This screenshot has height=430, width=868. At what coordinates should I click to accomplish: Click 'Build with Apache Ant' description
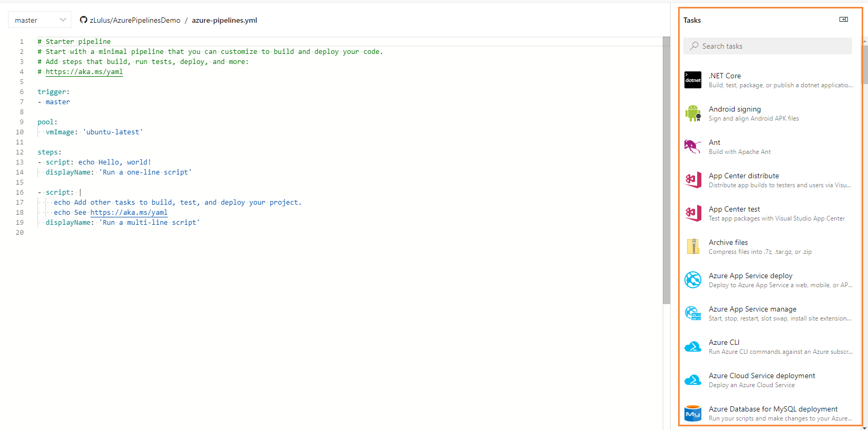pos(739,152)
